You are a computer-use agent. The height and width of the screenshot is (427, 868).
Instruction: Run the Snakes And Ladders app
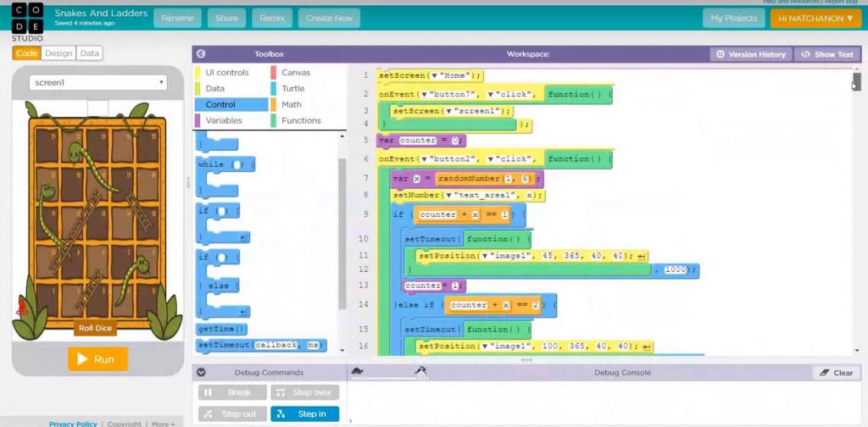98,359
